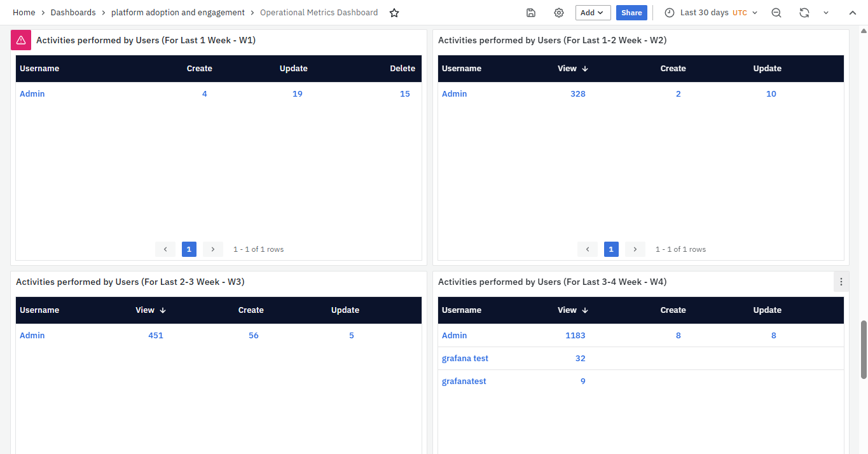Open the Add dropdown button
The image size is (868, 454).
click(593, 13)
